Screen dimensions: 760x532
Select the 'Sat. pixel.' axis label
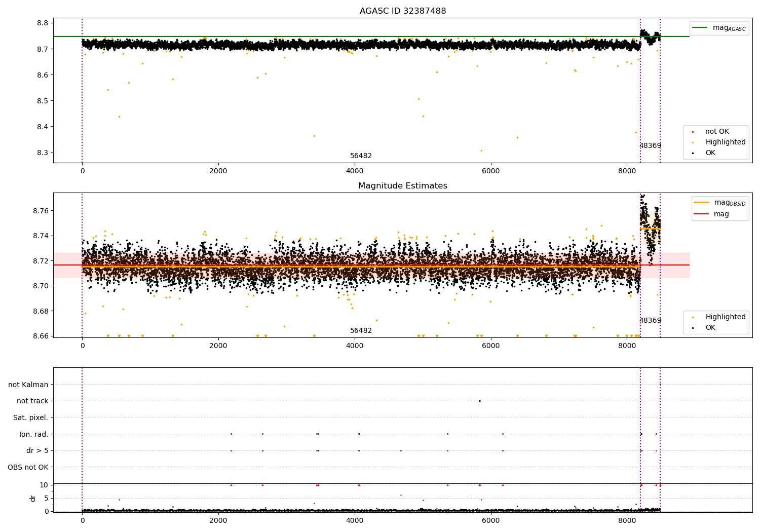[30, 418]
